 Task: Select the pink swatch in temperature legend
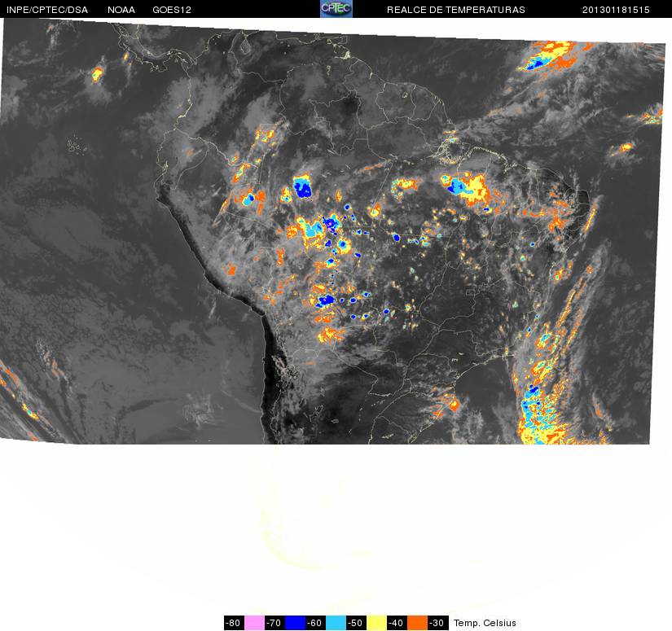pos(254,623)
